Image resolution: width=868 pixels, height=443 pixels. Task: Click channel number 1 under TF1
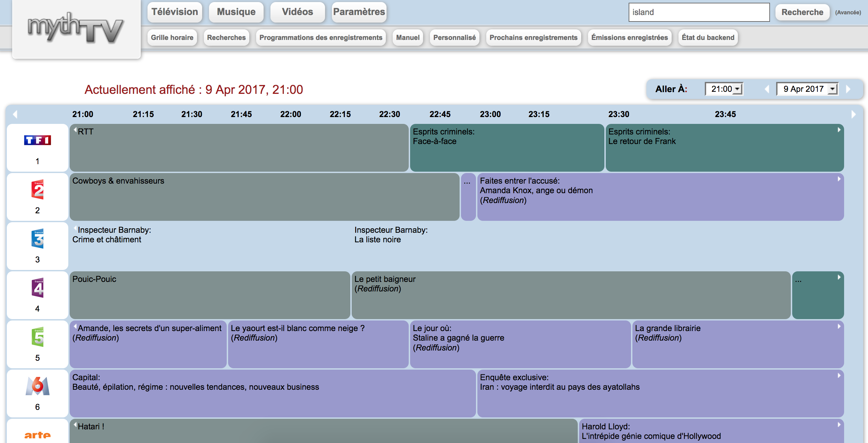pyautogui.click(x=38, y=161)
